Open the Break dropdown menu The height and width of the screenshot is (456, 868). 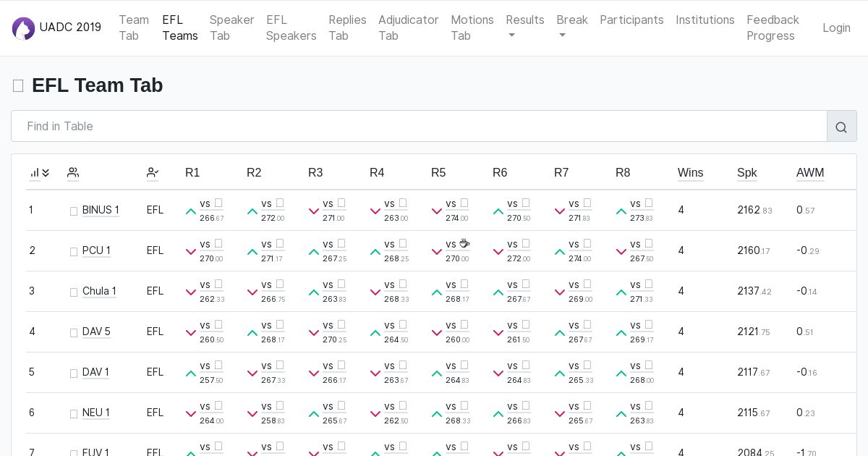pos(571,28)
